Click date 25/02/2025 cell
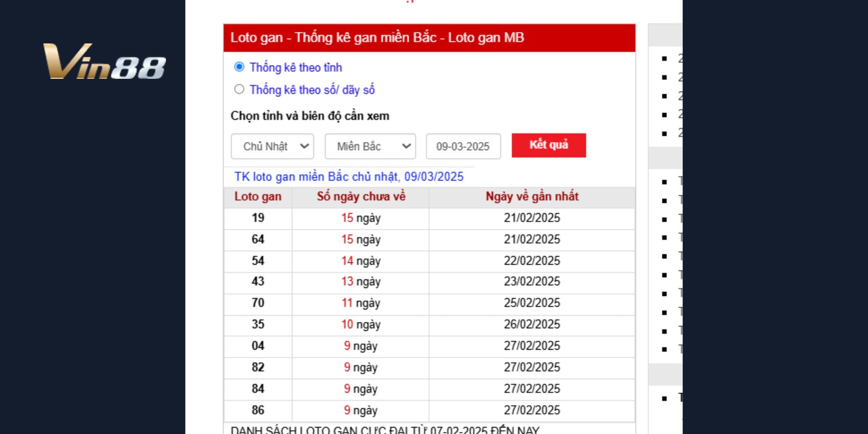The width and height of the screenshot is (868, 434). 532,303
